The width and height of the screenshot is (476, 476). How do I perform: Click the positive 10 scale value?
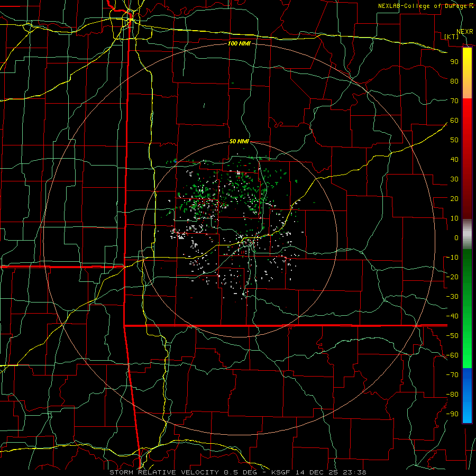tap(454, 218)
